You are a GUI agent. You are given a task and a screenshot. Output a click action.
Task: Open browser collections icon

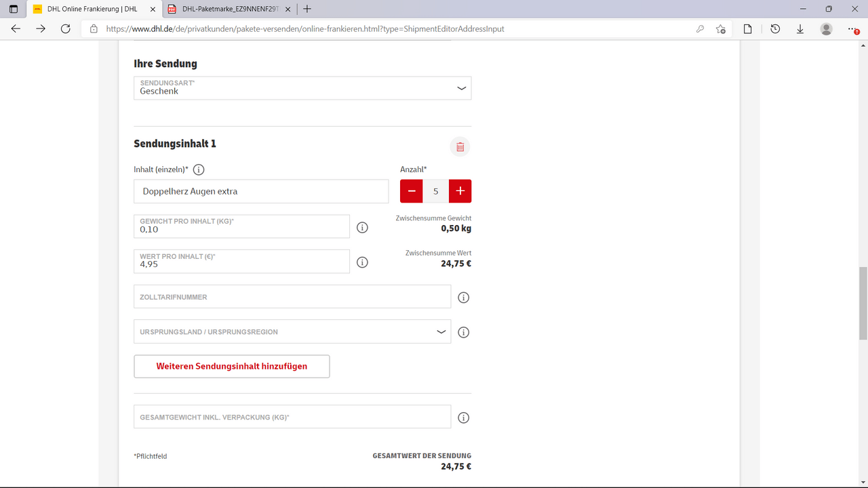tap(748, 29)
